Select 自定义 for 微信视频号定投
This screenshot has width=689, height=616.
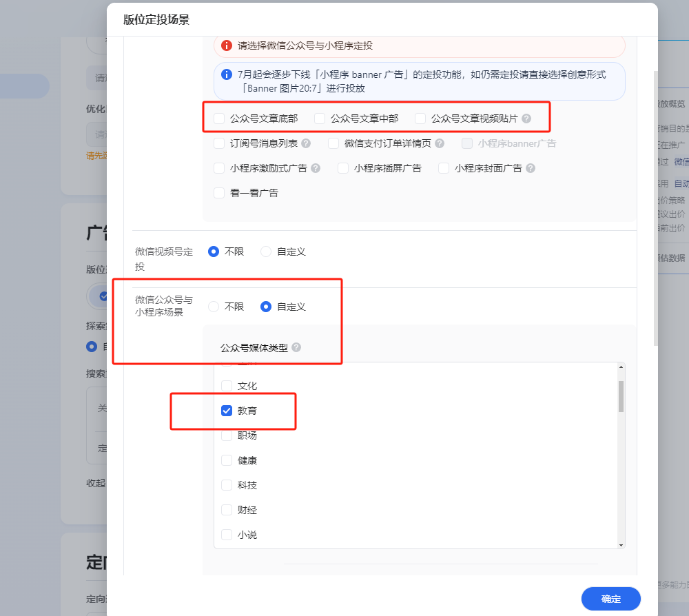[x=266, y=251]
